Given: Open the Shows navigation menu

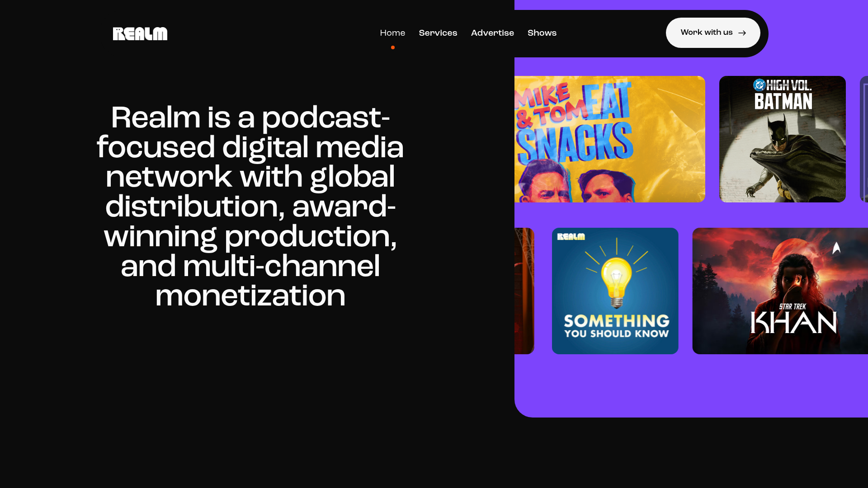Looking at the screenshot, I should pos(542,33).
